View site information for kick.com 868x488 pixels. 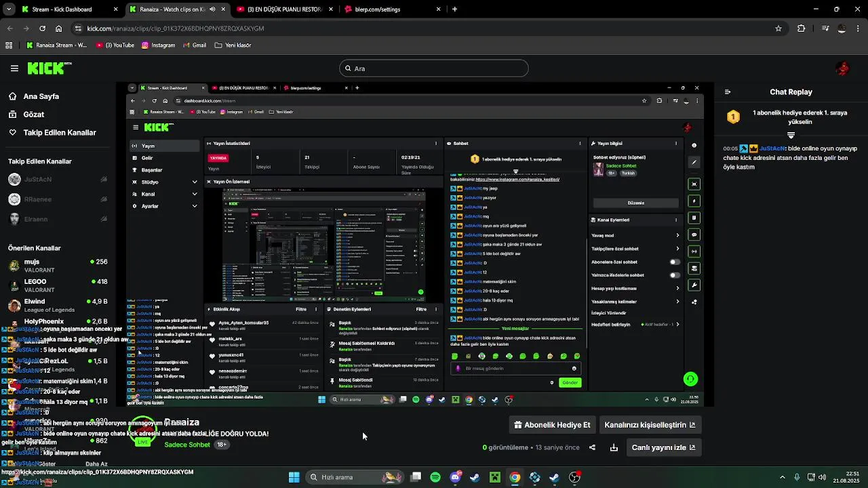click(79, 28)
